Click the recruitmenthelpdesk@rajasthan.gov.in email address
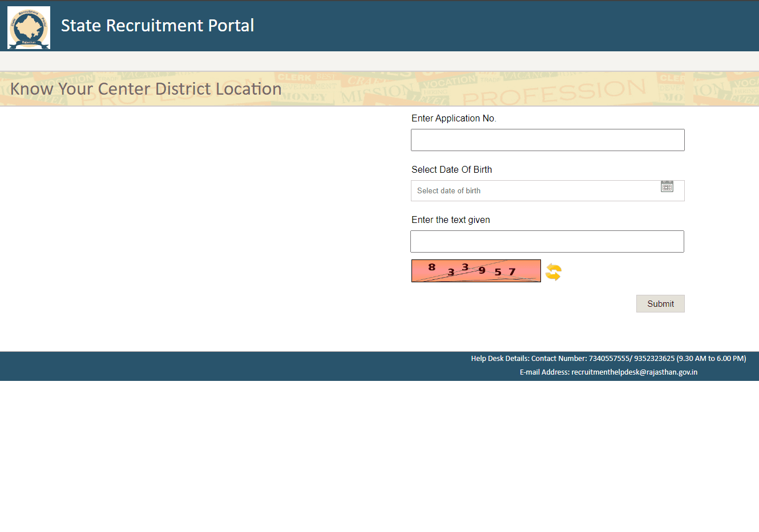The width and height of the screenshot is (759, 532). pyautogui.click(x=634, y=372)
